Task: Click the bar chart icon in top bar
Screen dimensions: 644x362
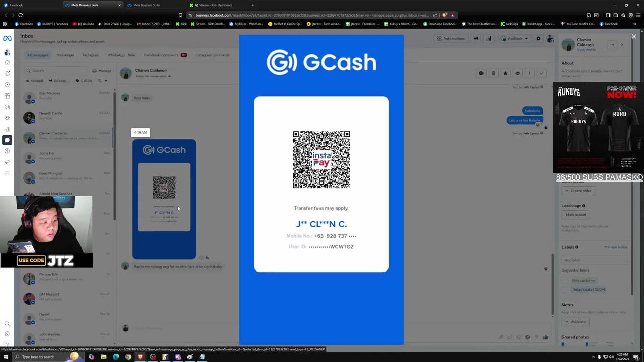Action: (x=488, y=39)
